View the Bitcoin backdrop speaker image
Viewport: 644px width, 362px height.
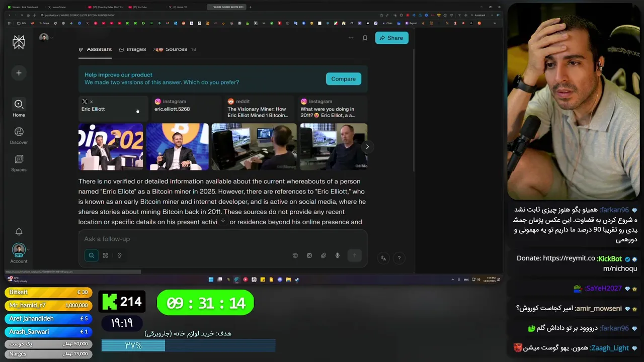pyautogui.click(x=177, y=147)
